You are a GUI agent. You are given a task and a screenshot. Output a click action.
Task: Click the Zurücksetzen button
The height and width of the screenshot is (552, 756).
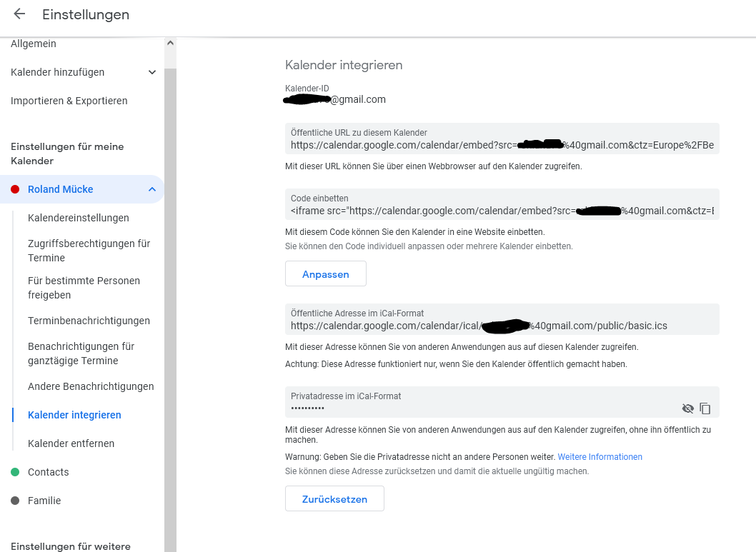(x=334, y=498)
